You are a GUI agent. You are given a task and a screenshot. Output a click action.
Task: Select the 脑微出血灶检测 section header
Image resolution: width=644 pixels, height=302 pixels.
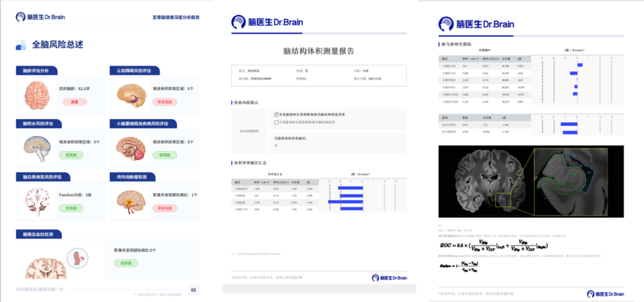coord(38,234)
